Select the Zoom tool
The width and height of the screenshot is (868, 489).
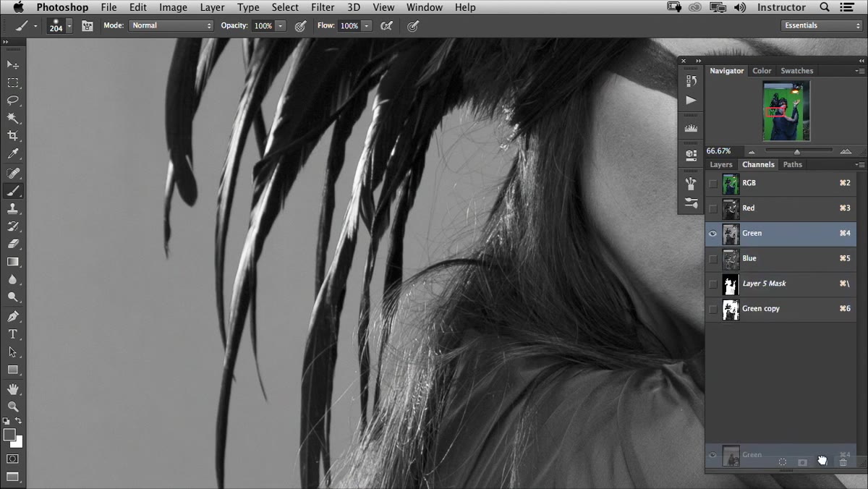[x=13, y=407]
